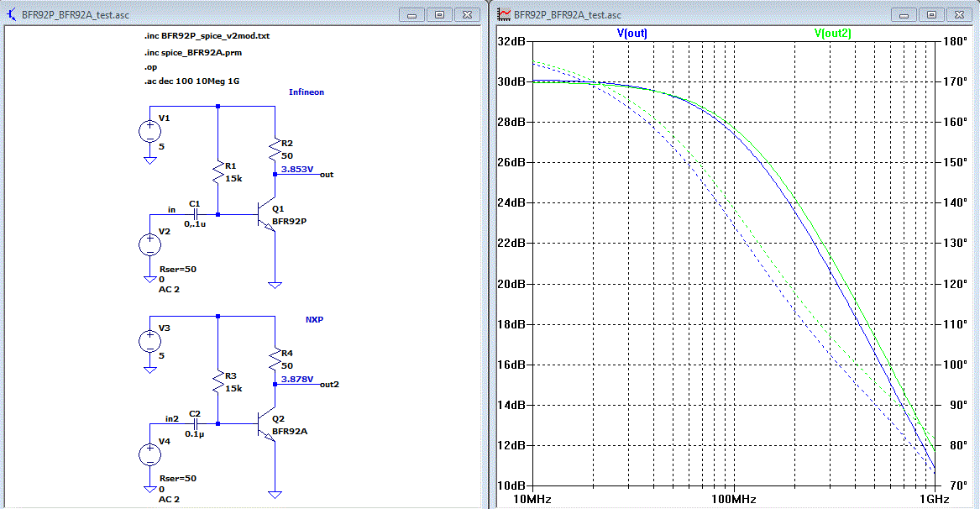Viewport: 980px width, 509px height.
Task: Click resistor R2 symbol near out node
Action: point(275,150)
